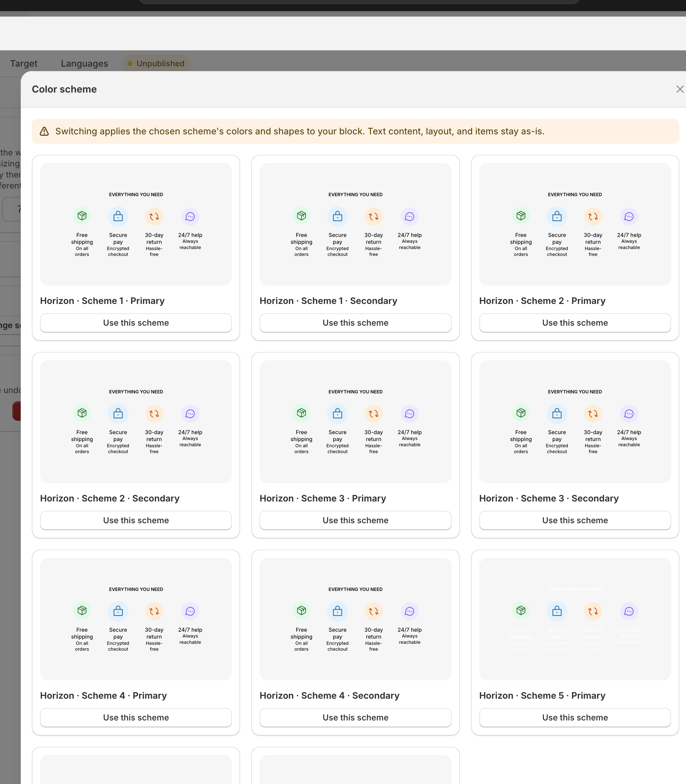The image size is (686, 784).
Task: Click Use this scheme under Scheme 2 Primary
Action: tap(575, 323)
